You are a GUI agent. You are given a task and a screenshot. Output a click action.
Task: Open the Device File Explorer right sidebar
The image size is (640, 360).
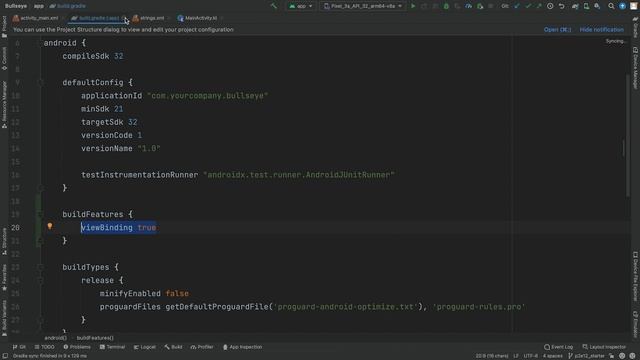pyautogui.click(x=636, y=276)
